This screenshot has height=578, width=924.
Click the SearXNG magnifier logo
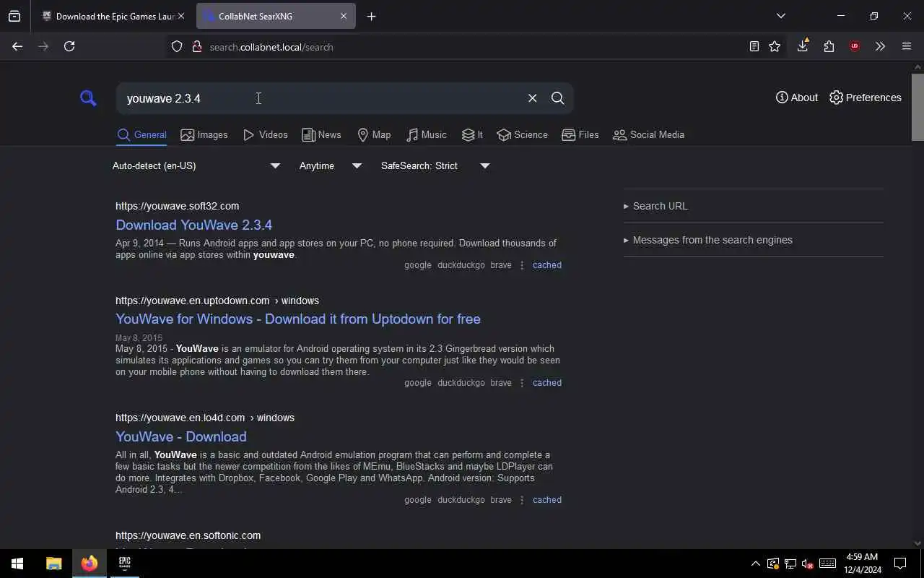click(x=88, y=98)
